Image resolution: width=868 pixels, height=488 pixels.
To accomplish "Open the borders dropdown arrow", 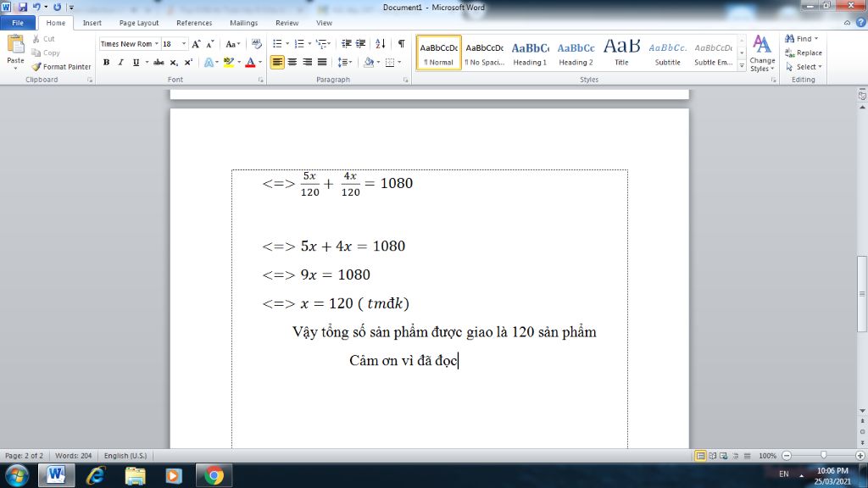I will (399, 62).
